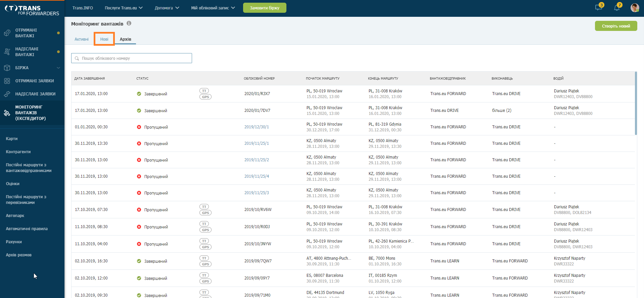Open Постійні маршрути з перевізниками
The height and width of the screenshot is (298, 644).
[x=26, y=200]
